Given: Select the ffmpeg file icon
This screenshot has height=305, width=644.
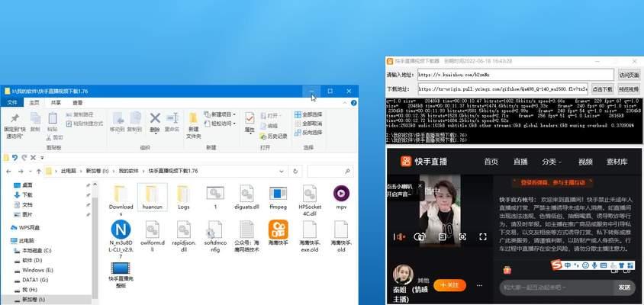Looking at the screenshot, I should coord(278,194).
